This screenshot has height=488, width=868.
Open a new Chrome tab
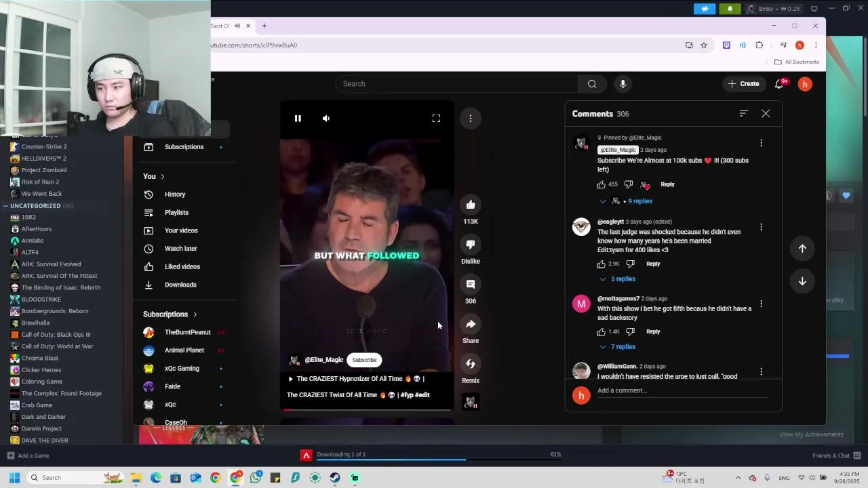[264, 26]
